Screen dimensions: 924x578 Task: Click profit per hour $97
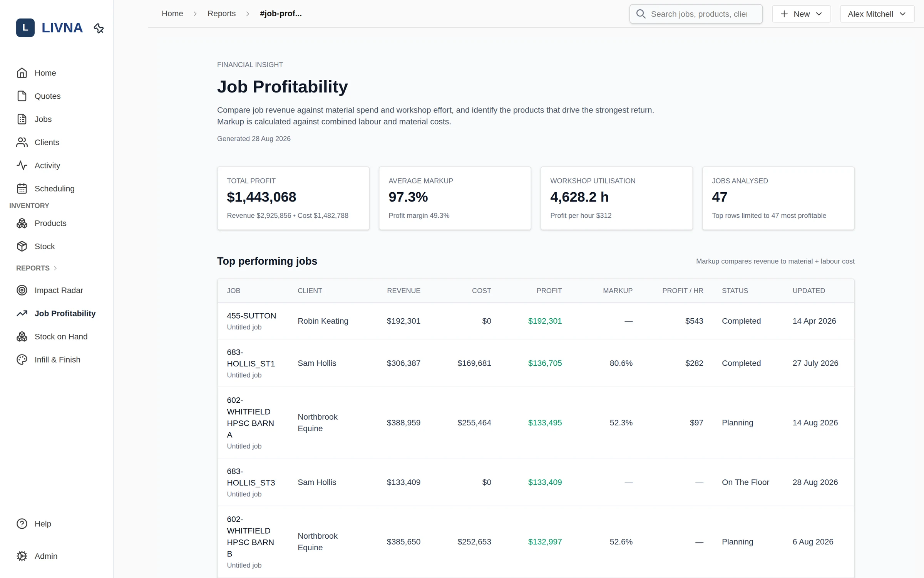tap(696, 423)
